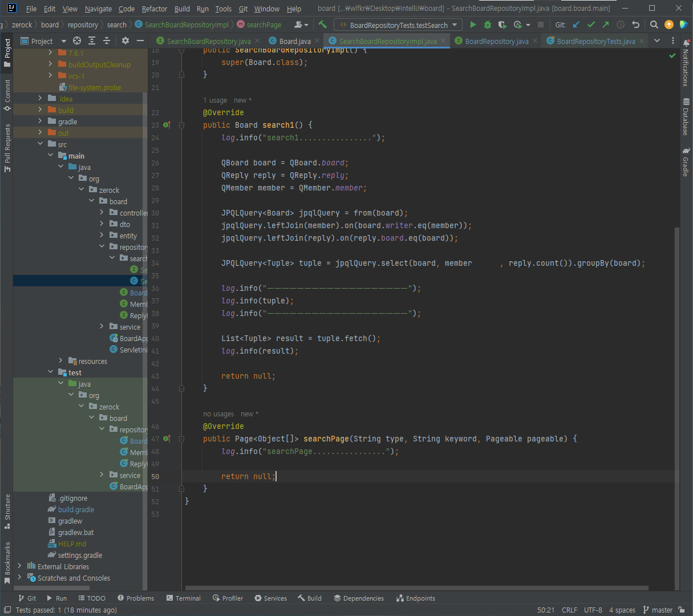Click the green inspection checkmark in the editor
Viewport: 693px width, 616px height.
[672, 55]
